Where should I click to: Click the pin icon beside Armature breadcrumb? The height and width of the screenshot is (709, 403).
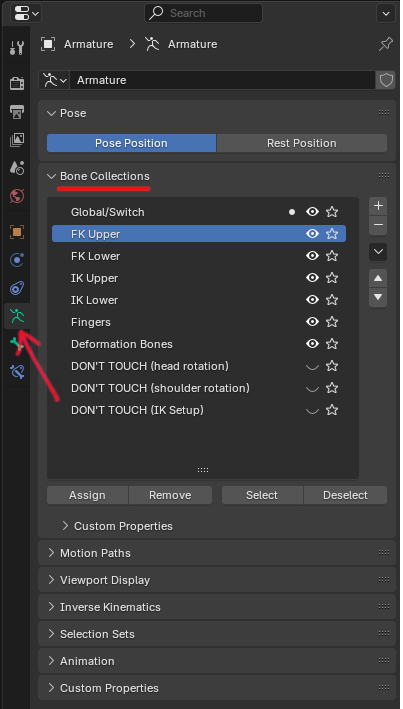(385, 44)
